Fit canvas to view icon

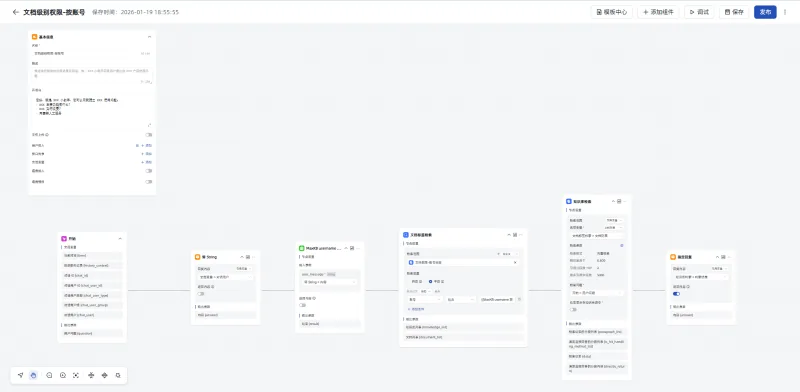[76, 375]
